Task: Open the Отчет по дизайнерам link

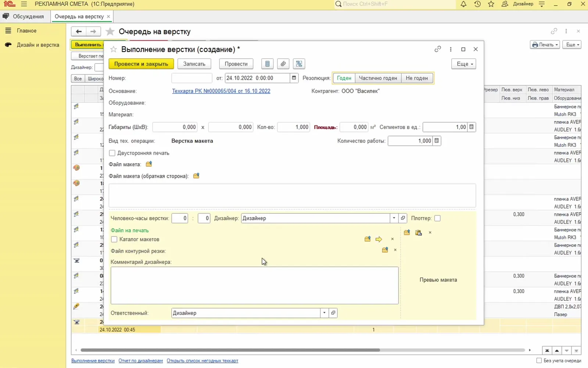Action: coord(140,361)
